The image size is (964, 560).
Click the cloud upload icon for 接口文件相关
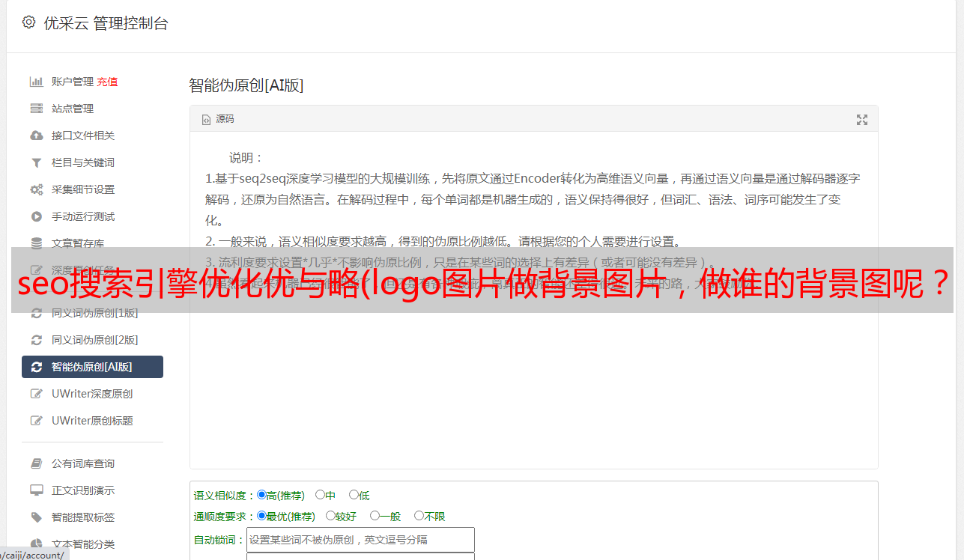pos(36,136)
